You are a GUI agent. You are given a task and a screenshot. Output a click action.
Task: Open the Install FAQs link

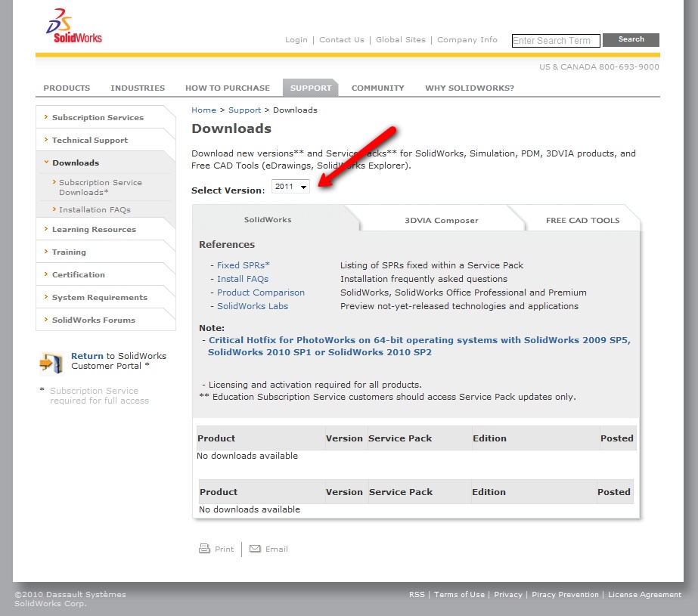click(243, 279)
